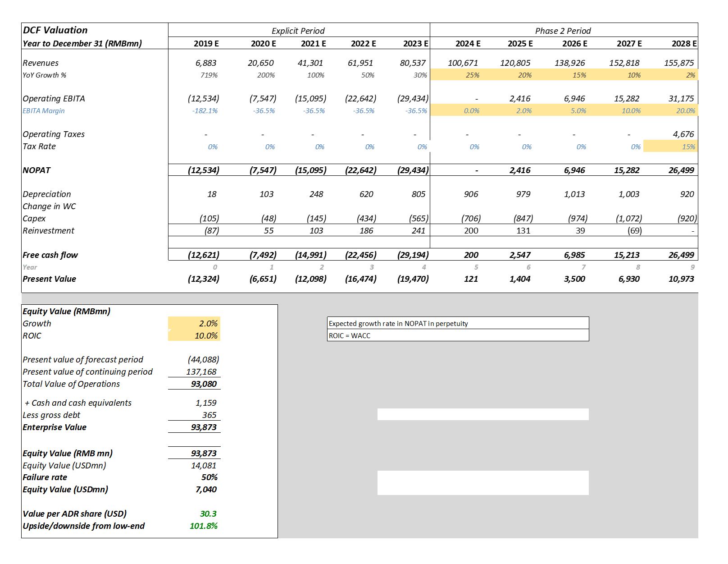Click the free cash flow value 15,213
The width and height of the screenshot is (728, 564).
point(627,255)
